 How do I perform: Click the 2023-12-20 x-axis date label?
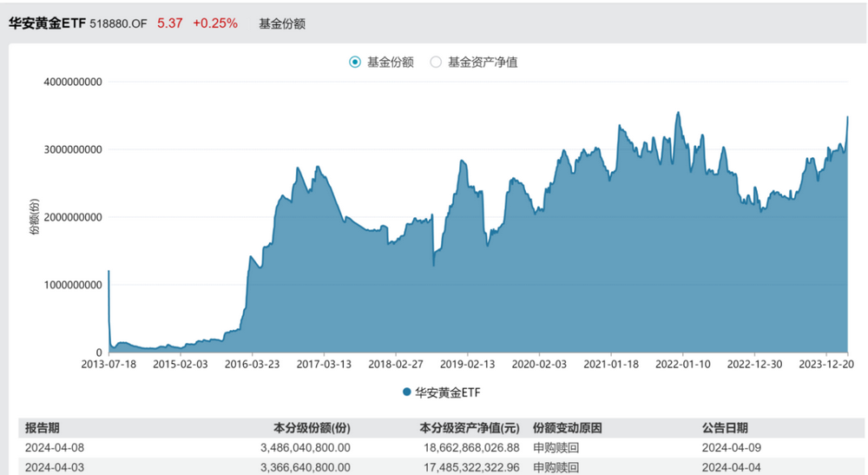pyautogui.click(x=826, y=364)
